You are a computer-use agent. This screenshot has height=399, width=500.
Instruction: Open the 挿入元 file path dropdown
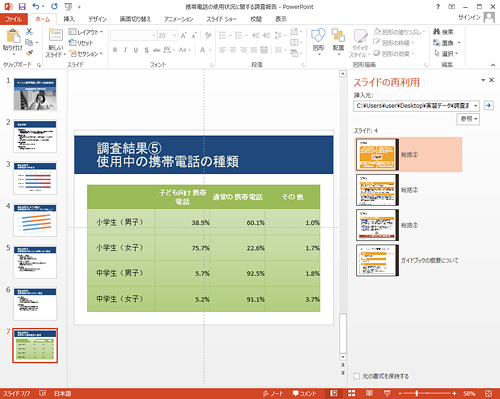point(476,106)
